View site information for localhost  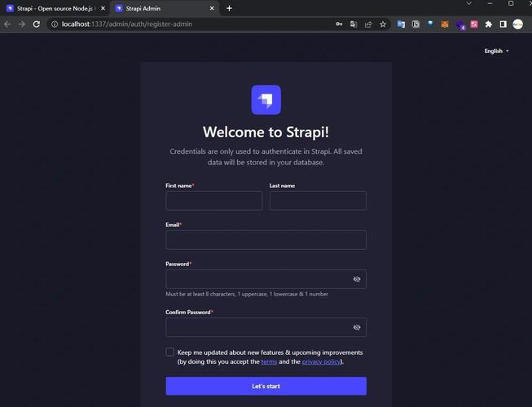tap(55, 24)
